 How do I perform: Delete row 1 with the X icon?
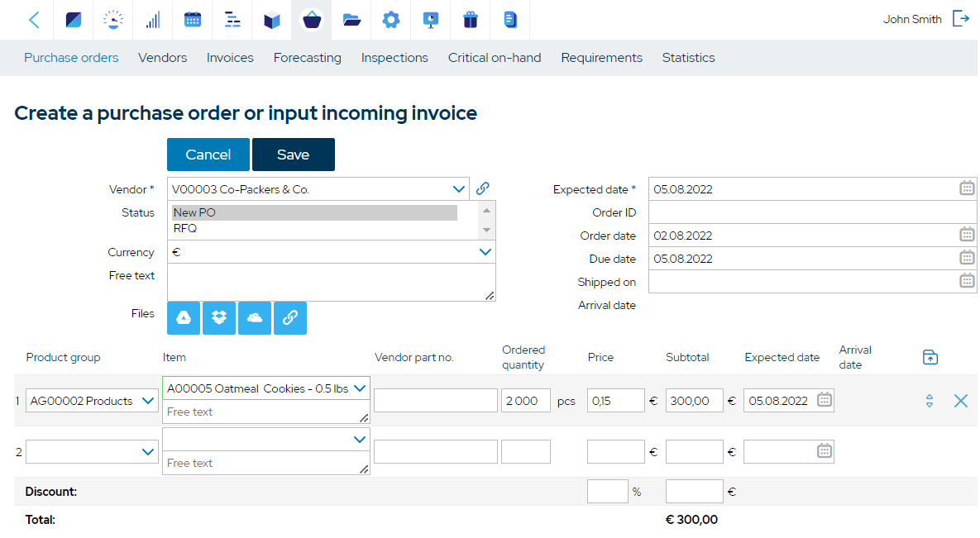pos(961,401)
